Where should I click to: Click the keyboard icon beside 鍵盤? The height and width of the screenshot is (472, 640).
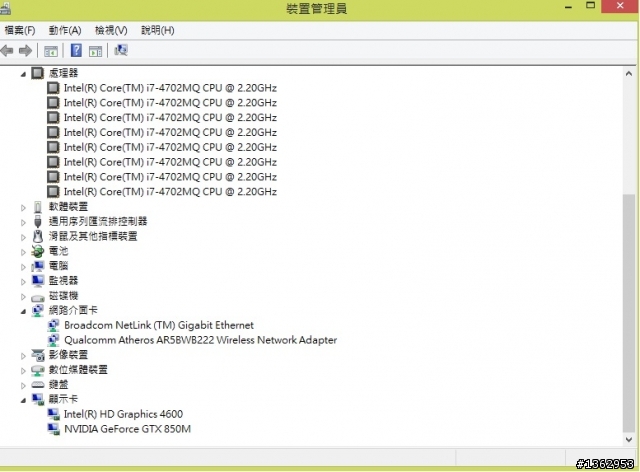(38, 385)
